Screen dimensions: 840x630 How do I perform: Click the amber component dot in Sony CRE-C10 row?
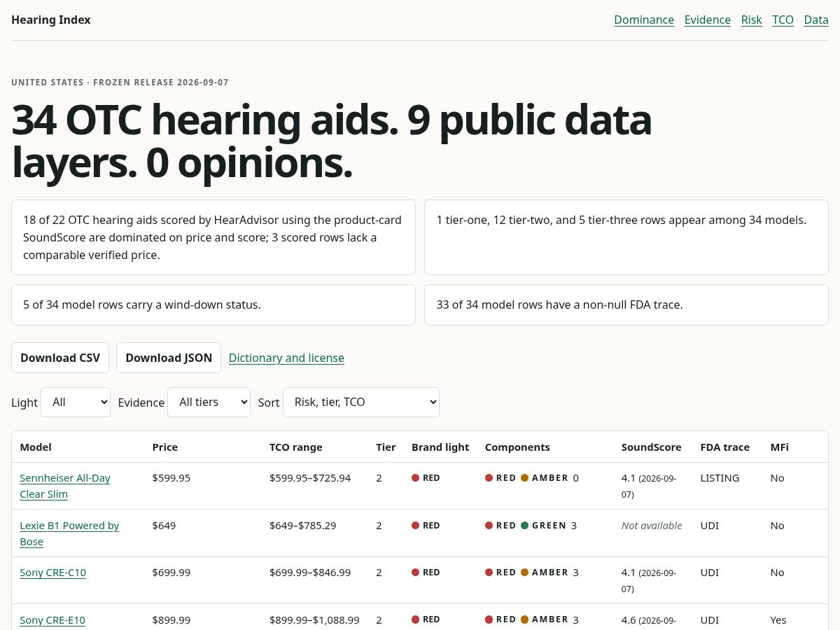pos(525,573)
